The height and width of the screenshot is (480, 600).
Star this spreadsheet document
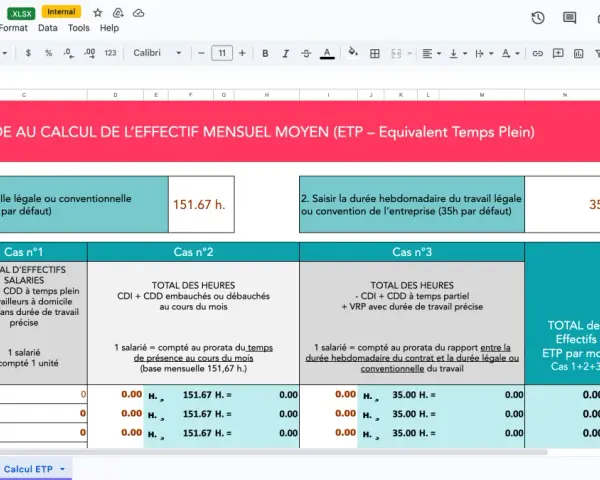point(98,13)
